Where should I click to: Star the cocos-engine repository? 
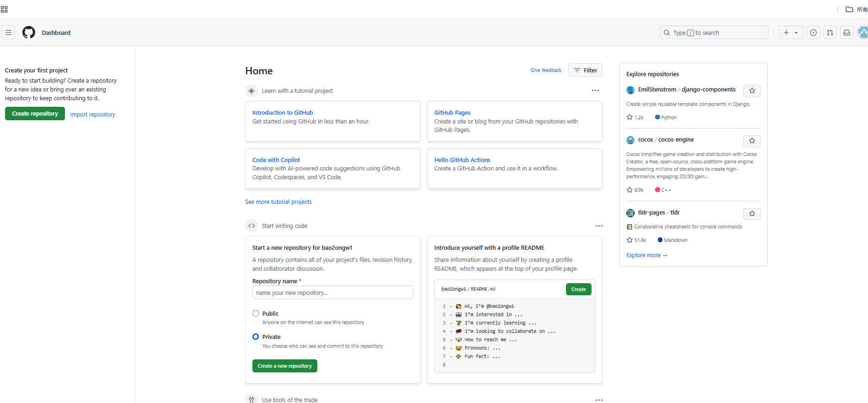pyautogui.click(x=752, y=141)
